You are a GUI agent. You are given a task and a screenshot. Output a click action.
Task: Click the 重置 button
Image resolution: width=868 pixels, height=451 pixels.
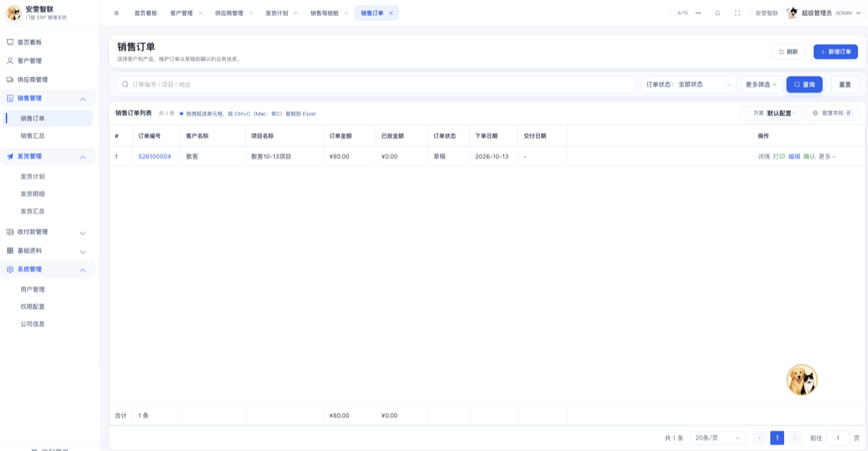click(x=845, y=85)
